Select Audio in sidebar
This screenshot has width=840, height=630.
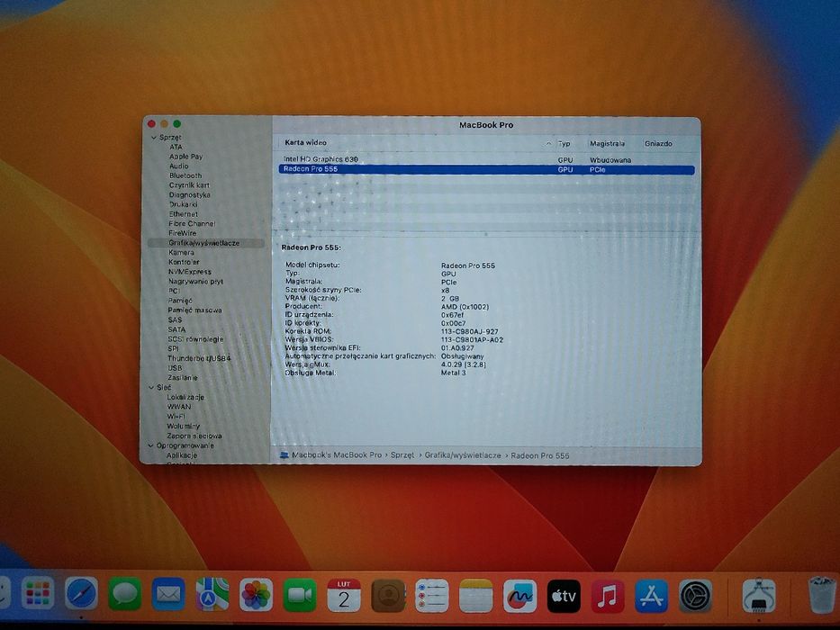[179, 166]
